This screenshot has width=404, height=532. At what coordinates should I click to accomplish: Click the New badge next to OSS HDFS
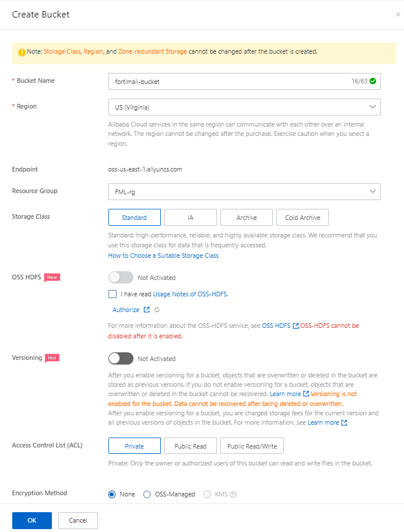[x=52, y=277]
